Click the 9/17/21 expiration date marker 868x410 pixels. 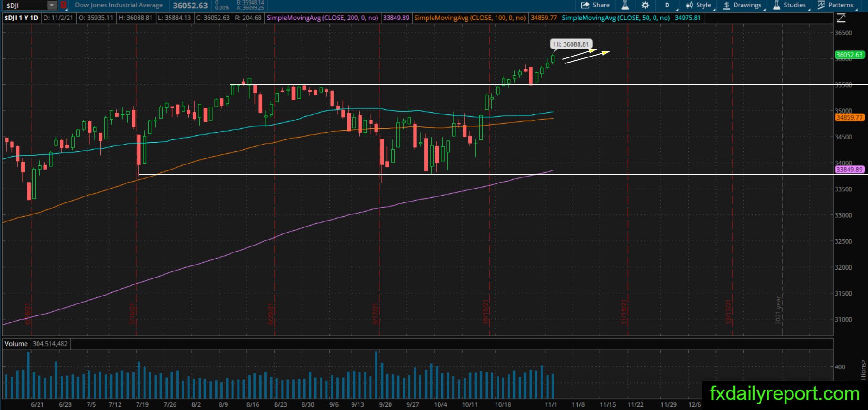[x=376, y=314]
